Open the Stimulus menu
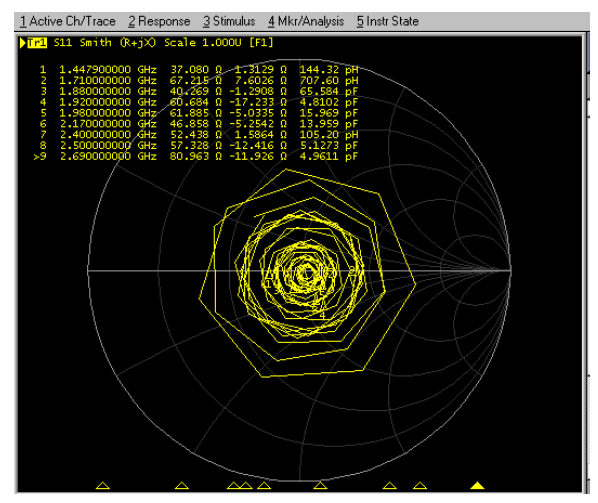This screenshot has height=503, width=598. point(229,21)
